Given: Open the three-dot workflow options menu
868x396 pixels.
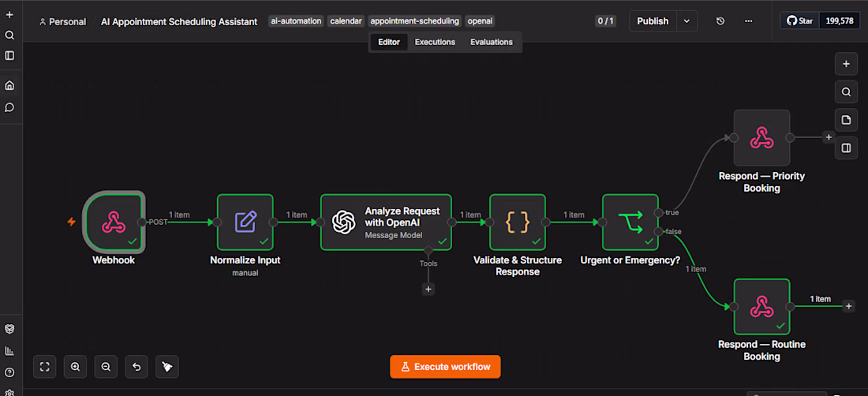Looking at the screenshot, I should point(748,21).
